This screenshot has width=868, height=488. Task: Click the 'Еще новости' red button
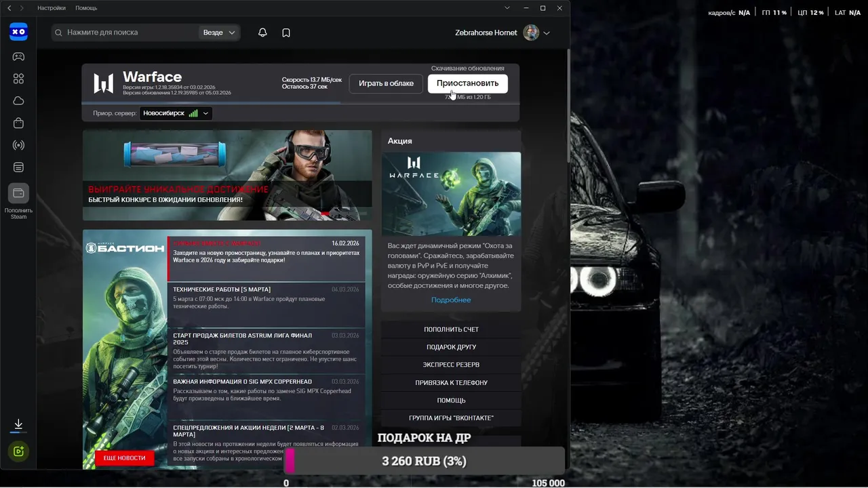(125, 458)
